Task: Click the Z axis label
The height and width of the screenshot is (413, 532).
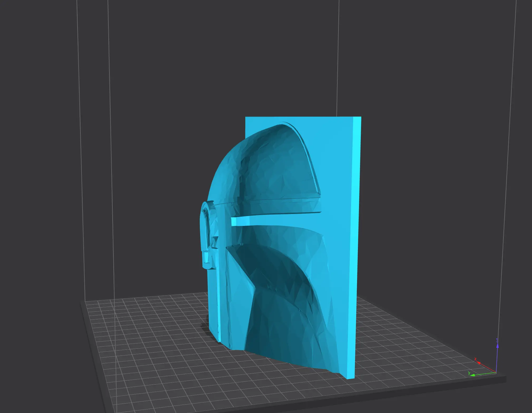Action: [x=497, y=340]
